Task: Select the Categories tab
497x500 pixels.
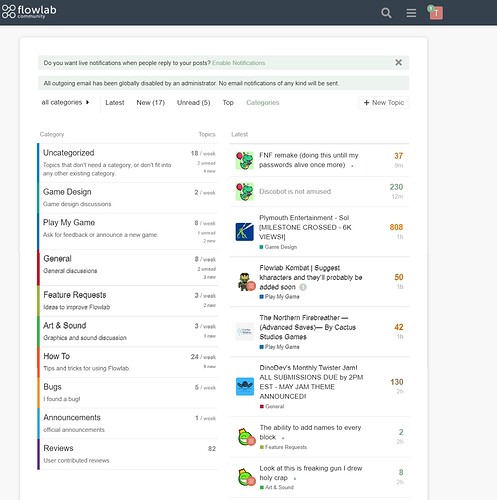Action: pos(263,103)
